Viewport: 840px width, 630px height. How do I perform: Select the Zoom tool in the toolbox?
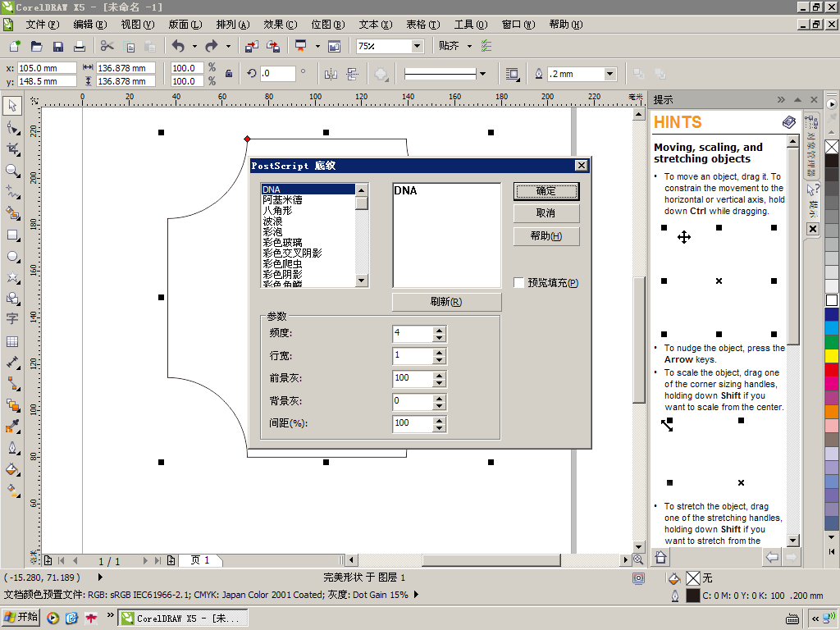(12, 171)
